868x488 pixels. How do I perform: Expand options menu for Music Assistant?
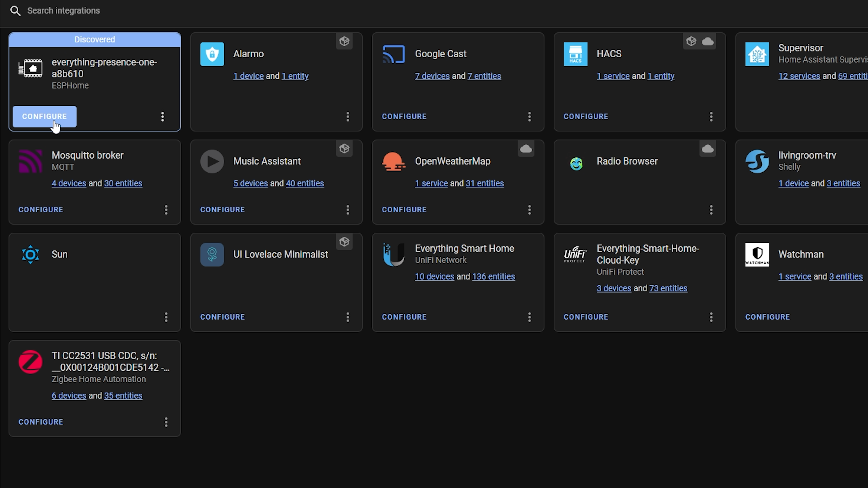point(348,209)
